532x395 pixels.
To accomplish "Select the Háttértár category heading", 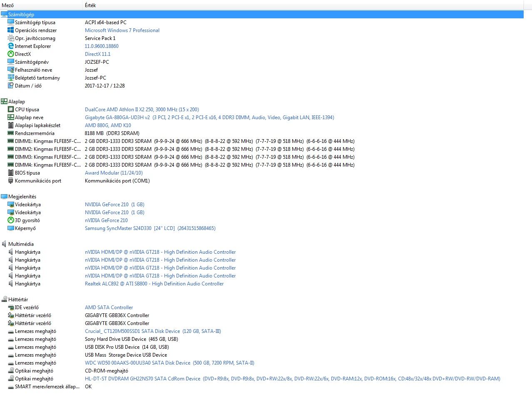I will (x=18, y=300).
